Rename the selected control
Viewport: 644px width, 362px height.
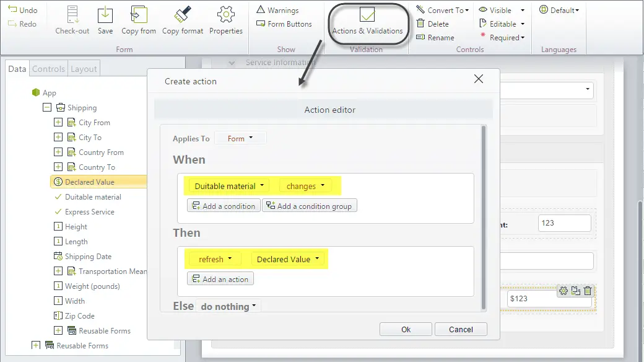[435, 37]
